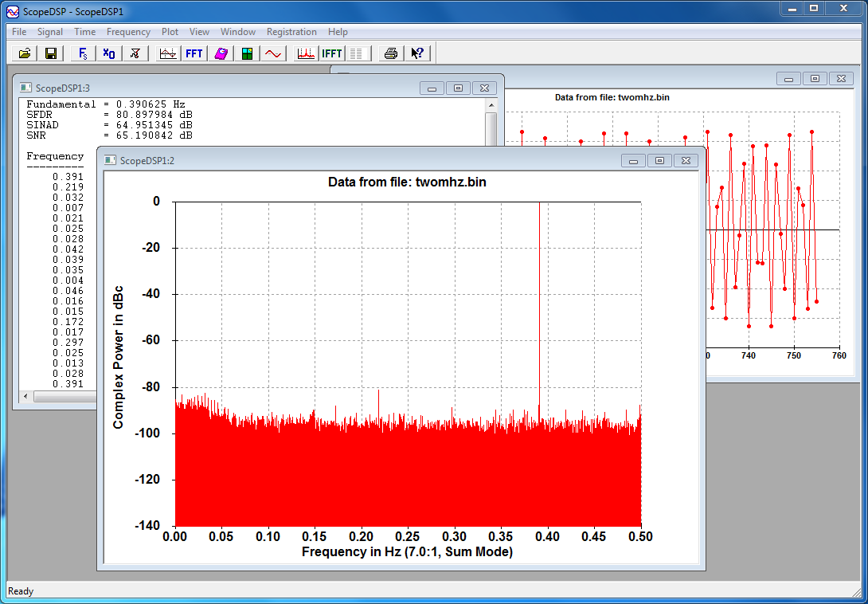Minimize the ScopeDSP1:3 text window
Image resolution: width=868 pixels, height=604 pixels.
coord(432,88)
